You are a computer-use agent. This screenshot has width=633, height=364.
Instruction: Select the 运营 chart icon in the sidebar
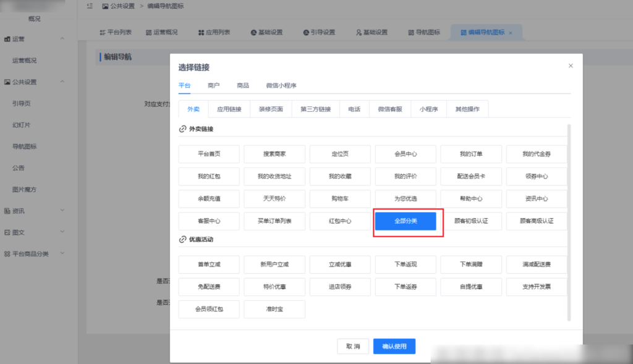tap(7, 38)
